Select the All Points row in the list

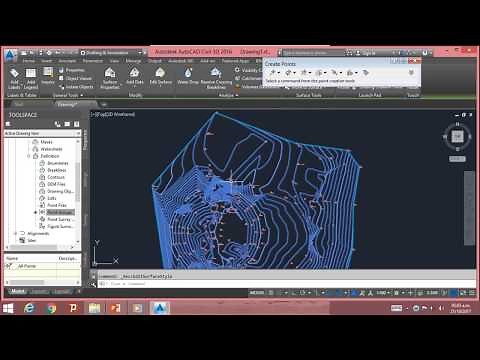pos(42,266)
